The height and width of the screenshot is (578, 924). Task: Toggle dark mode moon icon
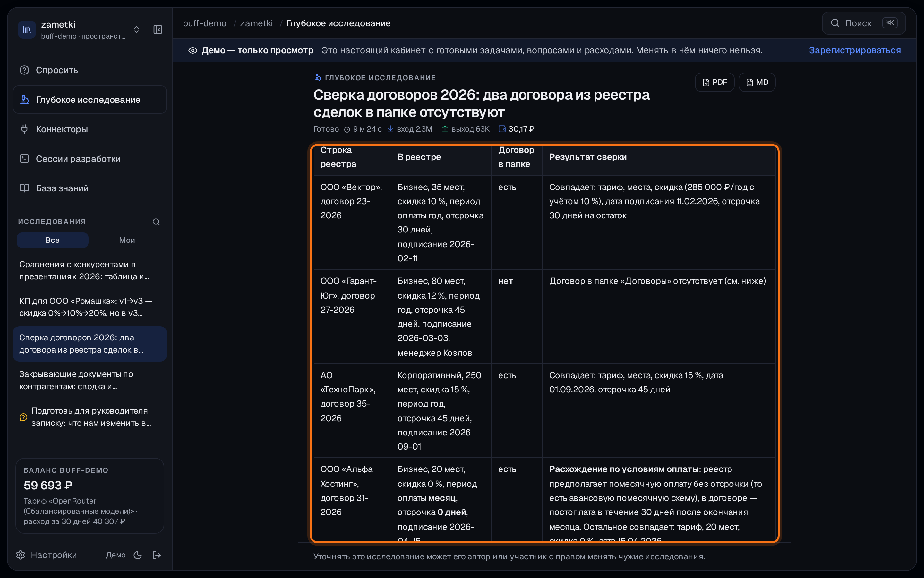tap(138, 555)
